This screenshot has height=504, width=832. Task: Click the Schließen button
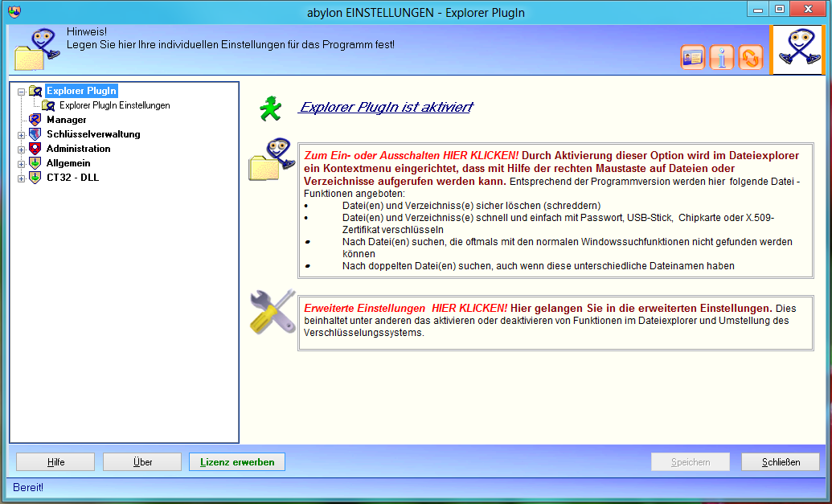781,462
